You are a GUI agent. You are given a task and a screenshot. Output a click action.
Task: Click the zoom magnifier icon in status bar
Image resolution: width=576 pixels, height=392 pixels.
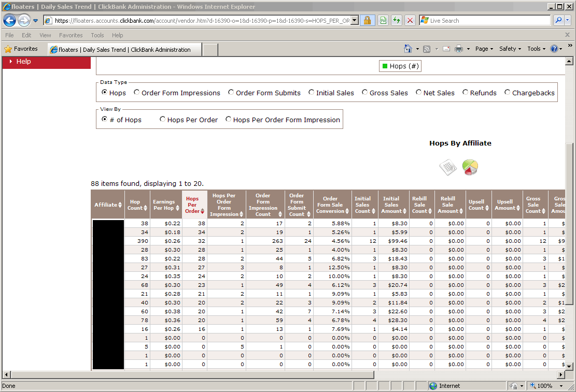click(532, 386)
